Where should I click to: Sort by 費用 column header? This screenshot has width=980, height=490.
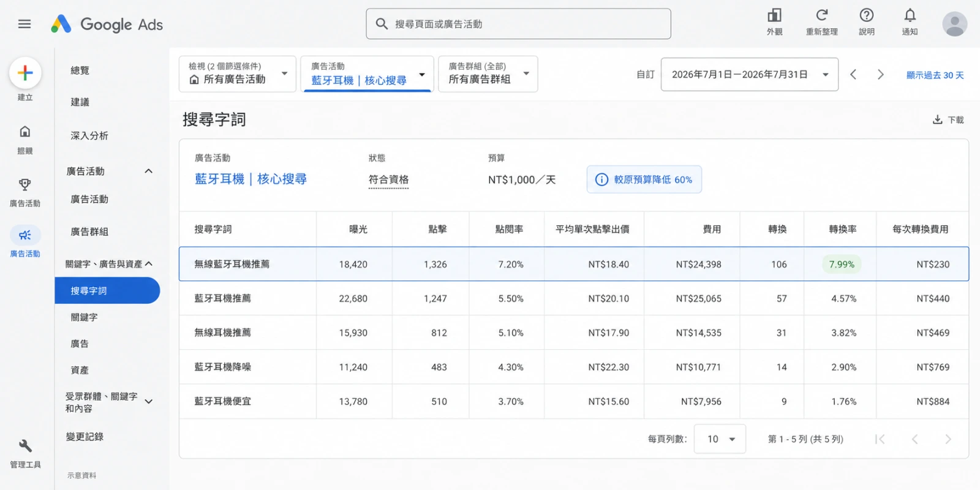pyautogui.click(x=712, y=229)
